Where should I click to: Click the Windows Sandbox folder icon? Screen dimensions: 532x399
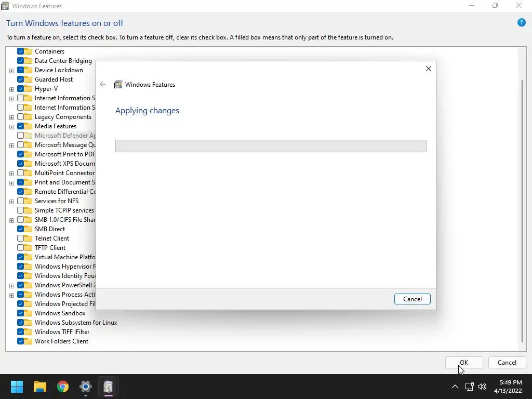coord(28,313)
